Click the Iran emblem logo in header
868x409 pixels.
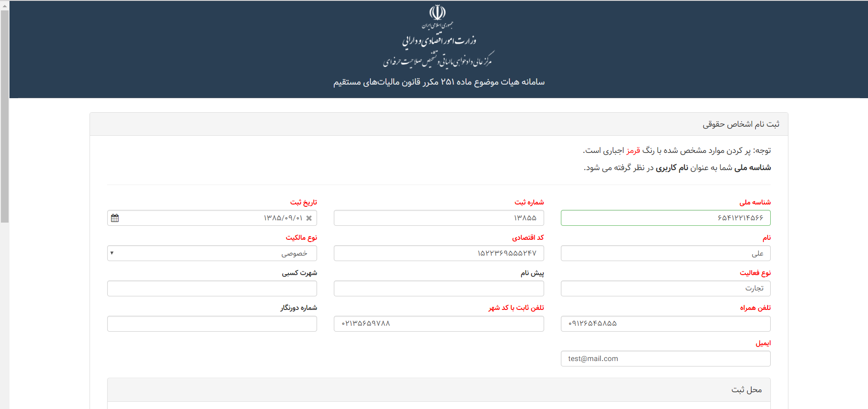pos(437,13)
